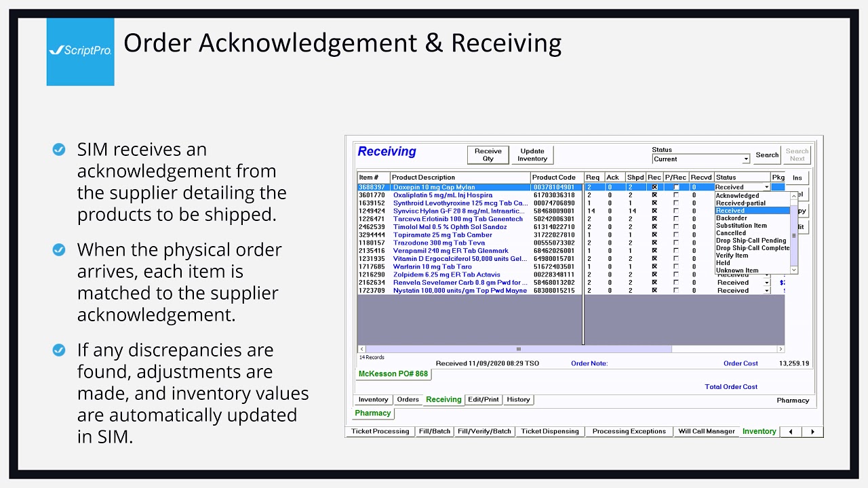
Task: Click the Receive Qty button
Action: pos(488,155)
